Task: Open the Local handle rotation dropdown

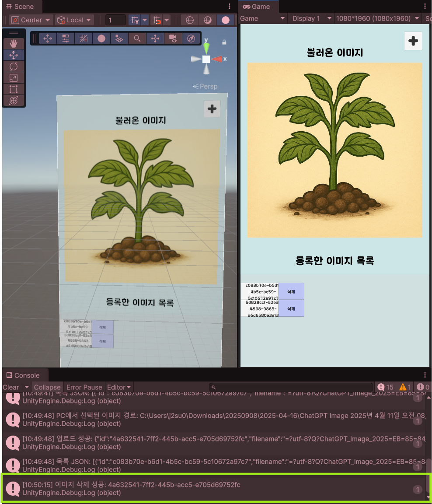Action: (x=75, y=20)
